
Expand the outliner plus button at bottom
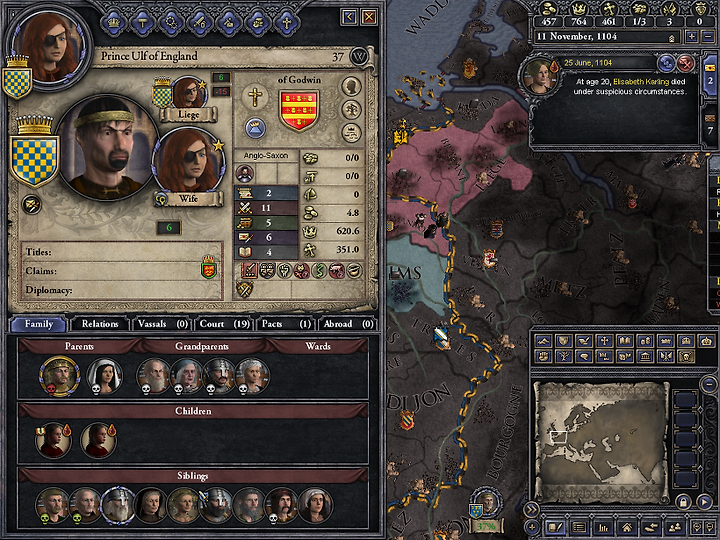(x=532, y=527)
